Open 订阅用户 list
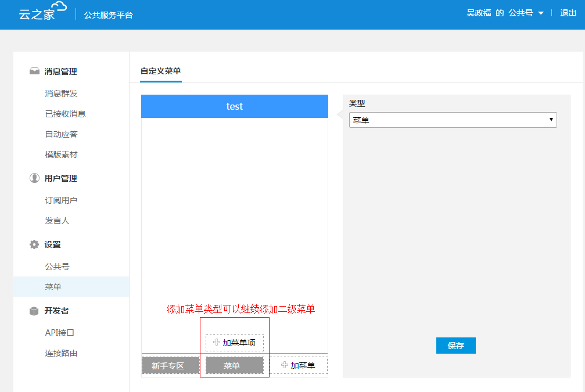585x392 pixels. click(x=61, y=200)
